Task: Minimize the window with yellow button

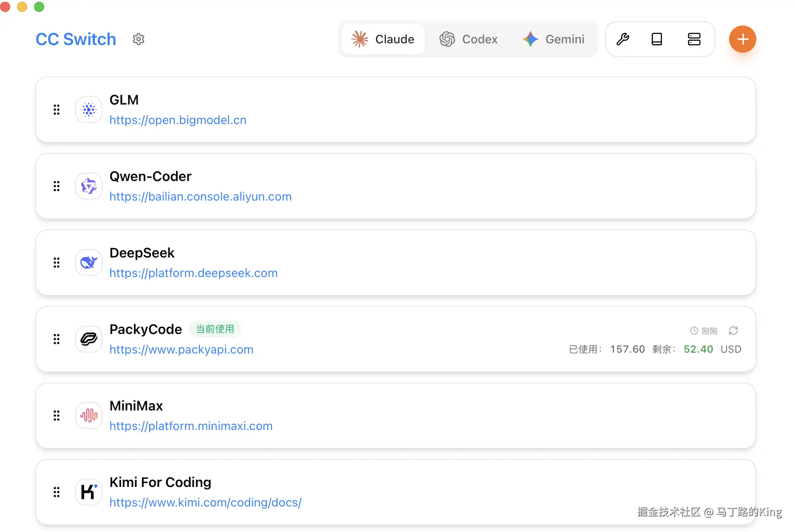Action: click(x=22, y=6)
